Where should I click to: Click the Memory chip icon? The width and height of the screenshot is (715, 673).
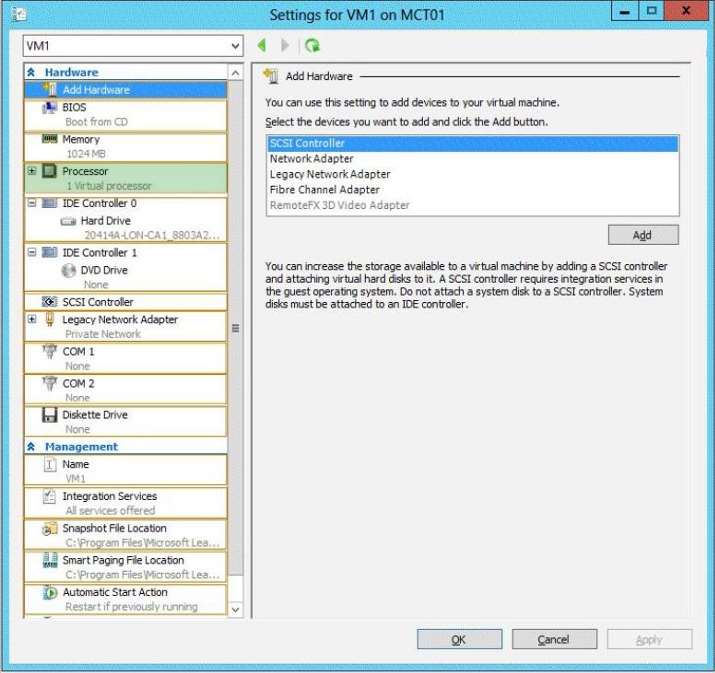tap(50, 139)
